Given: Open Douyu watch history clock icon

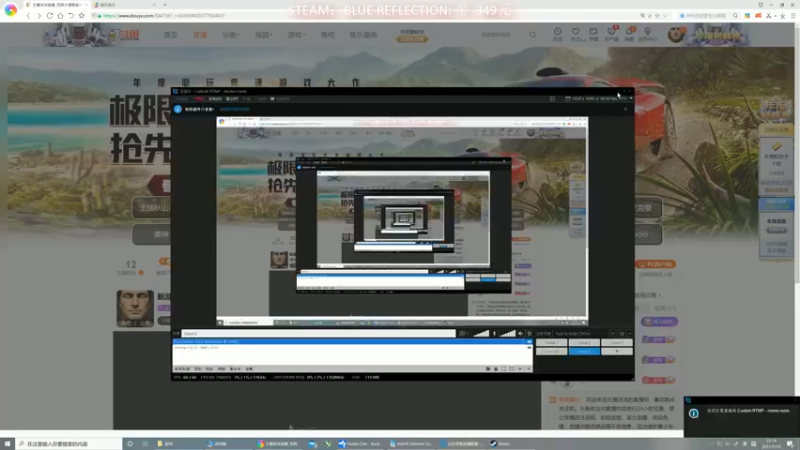Looking at the screenshot, I should 558,34.
